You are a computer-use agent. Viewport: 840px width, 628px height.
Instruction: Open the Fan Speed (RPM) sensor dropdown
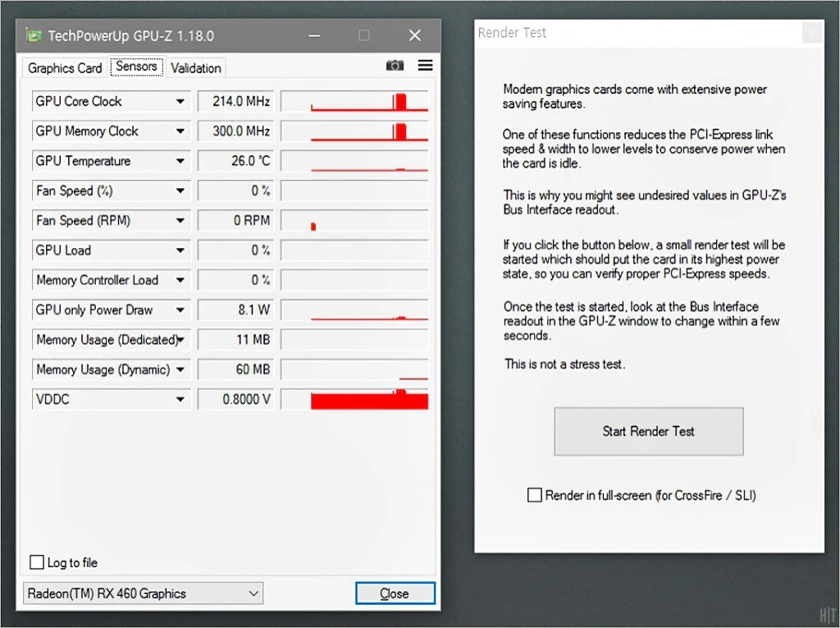180,221
